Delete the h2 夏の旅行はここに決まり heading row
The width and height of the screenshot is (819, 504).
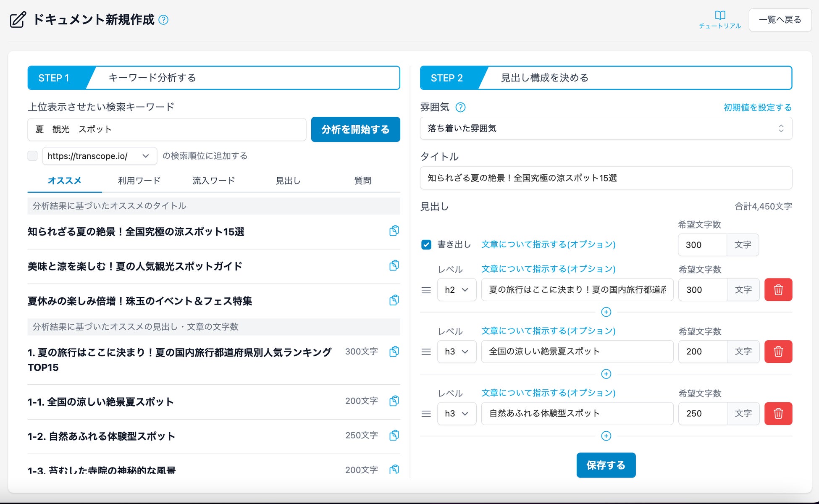click(778, 290)
